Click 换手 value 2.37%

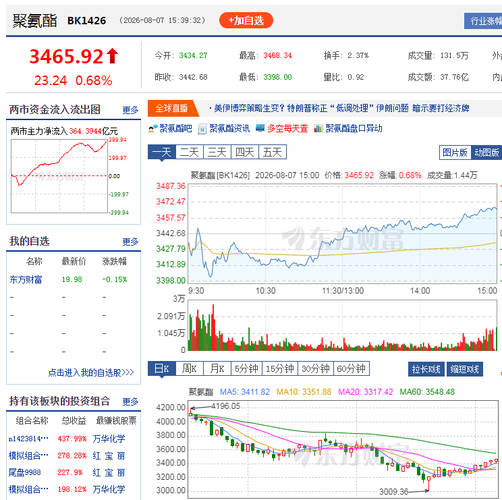pyautogui.click(x=358, y=55)
